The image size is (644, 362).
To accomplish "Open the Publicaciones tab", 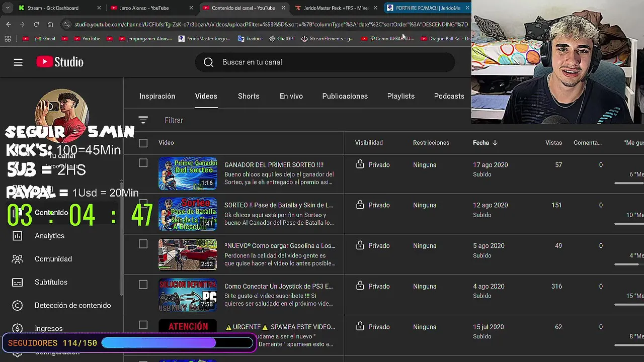I will [x=345, y=96].
